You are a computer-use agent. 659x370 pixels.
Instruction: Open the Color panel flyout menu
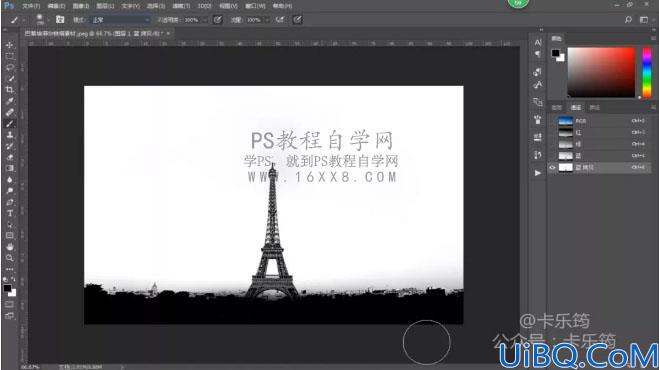click(x=654, y=38)
